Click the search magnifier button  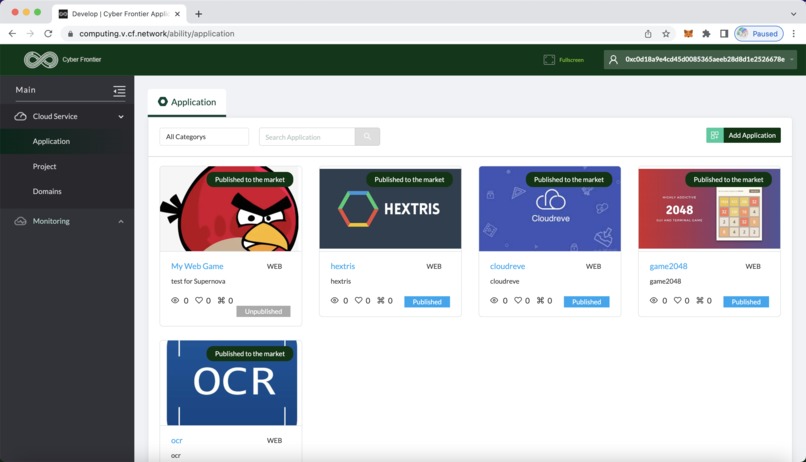tap(367, 137)
